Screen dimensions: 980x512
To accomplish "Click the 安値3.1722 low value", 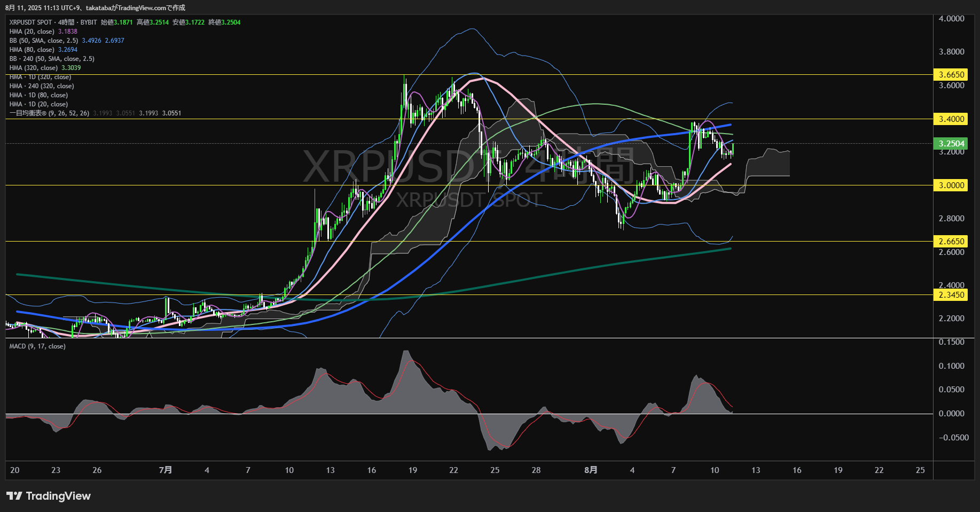I will [189, 22].
